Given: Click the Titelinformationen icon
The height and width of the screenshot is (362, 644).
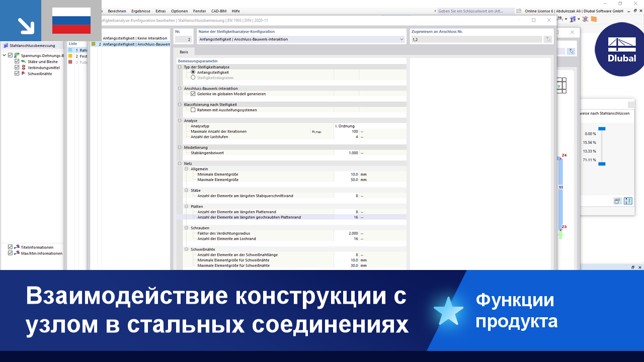Looking at the screenshot, I should pyautogui.click(x=17, y=247).
